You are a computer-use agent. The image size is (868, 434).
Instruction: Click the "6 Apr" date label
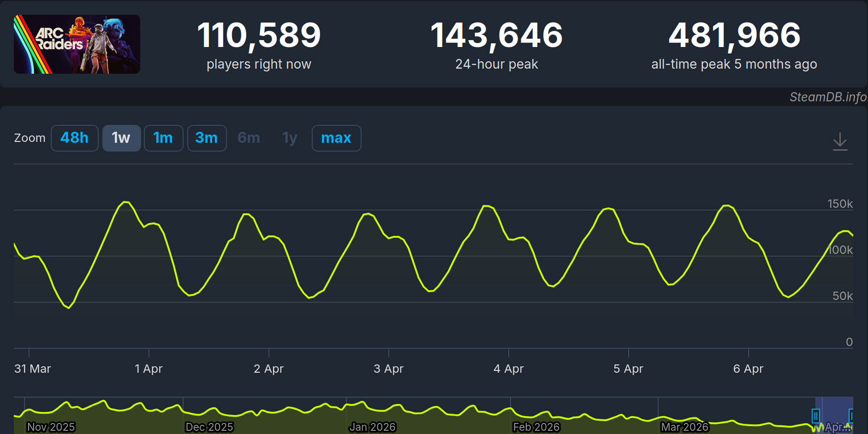(x=748, y=369)
